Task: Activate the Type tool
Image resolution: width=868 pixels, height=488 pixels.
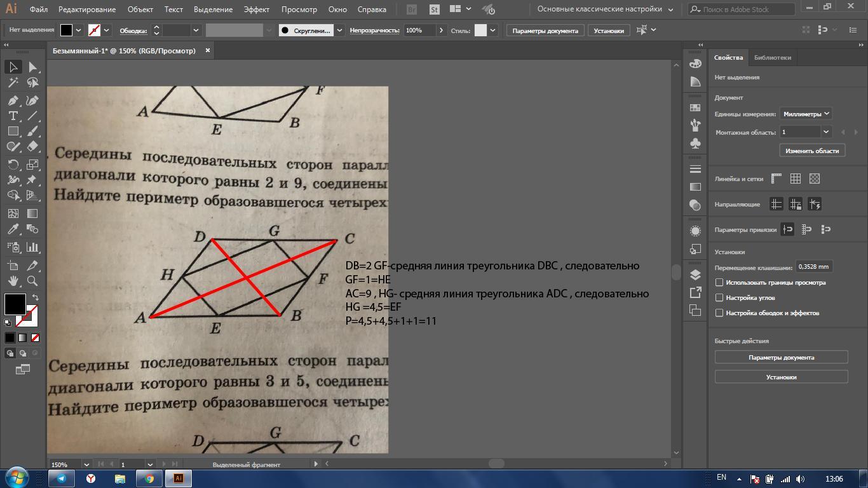Action: [13, 116]
